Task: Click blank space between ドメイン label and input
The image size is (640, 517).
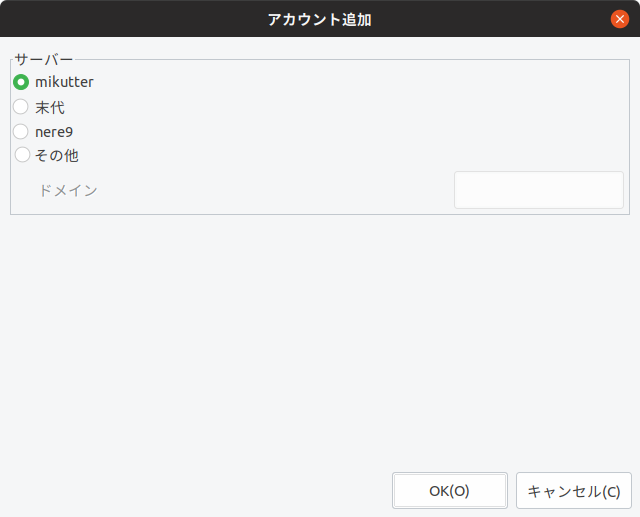Action: pos(280,190)
